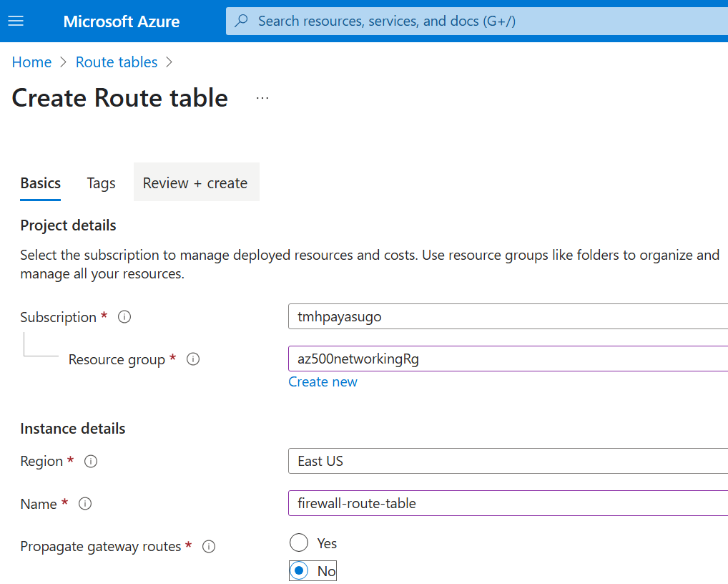The width and height of the screenshot is (728, 584).
Task: Open the hamburger portal menu
Action: (x=16, y=21)
